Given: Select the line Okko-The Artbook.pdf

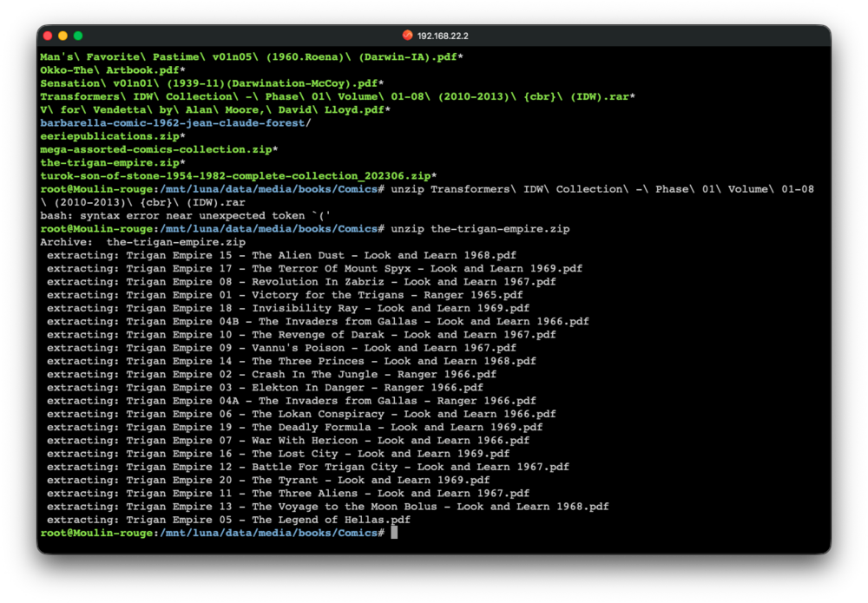Looking at the screenshot, I should point(112,70).
